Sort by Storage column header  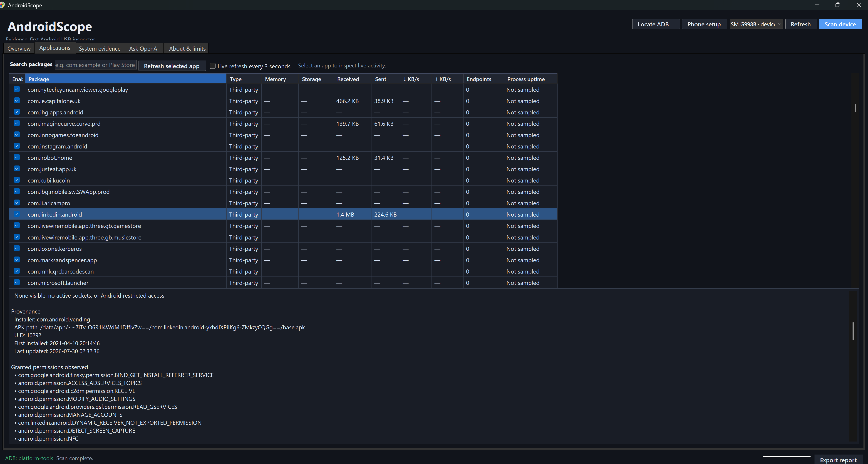coord(316,79)
